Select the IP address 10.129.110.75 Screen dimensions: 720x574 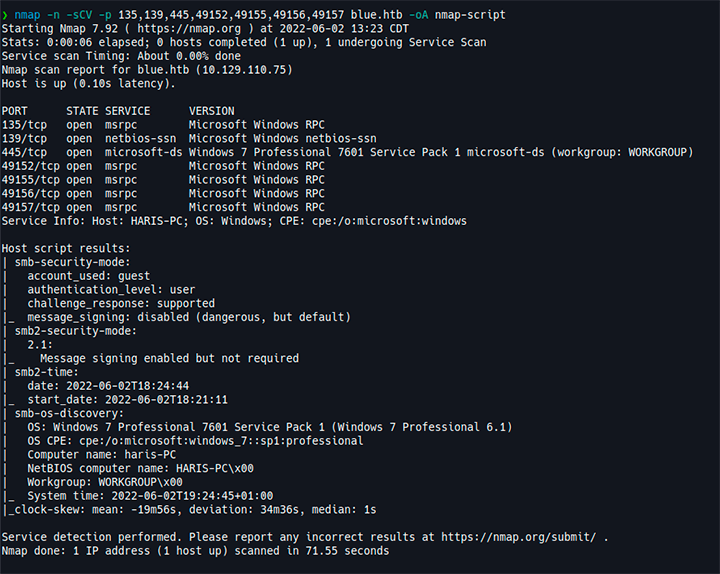244,70
